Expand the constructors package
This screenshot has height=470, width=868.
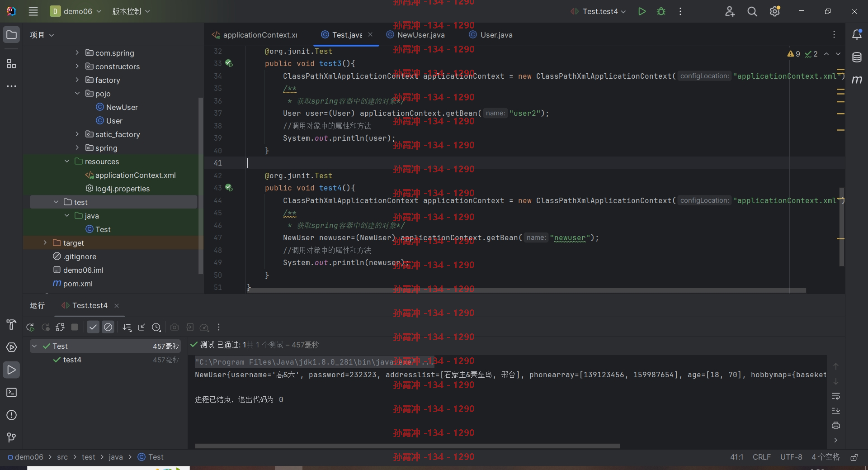[x=77, y=66]
